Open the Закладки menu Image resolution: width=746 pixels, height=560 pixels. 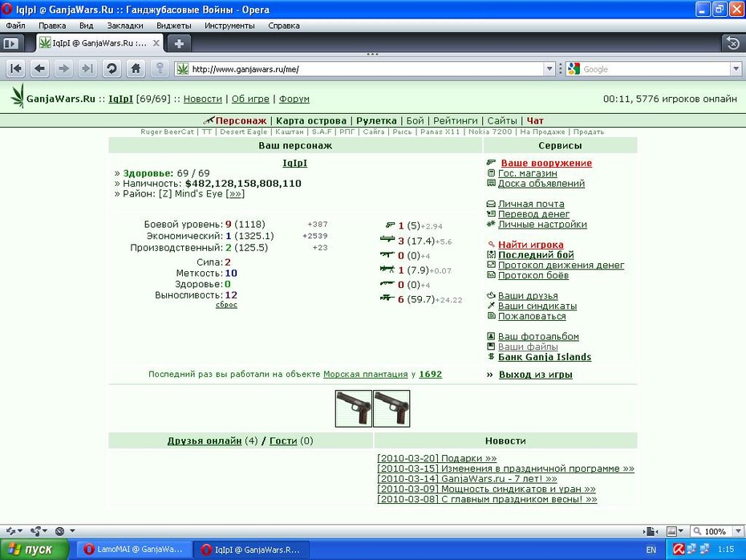[x=125, y=26]
